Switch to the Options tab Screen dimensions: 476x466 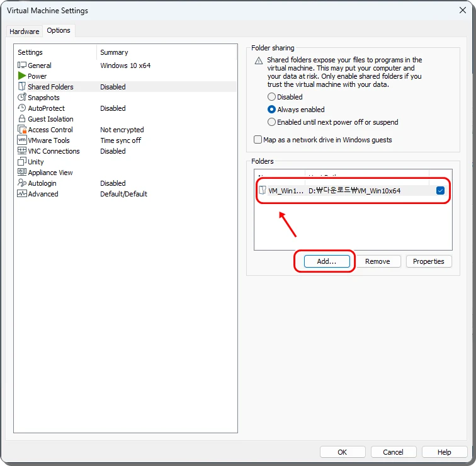pos(59,30)
